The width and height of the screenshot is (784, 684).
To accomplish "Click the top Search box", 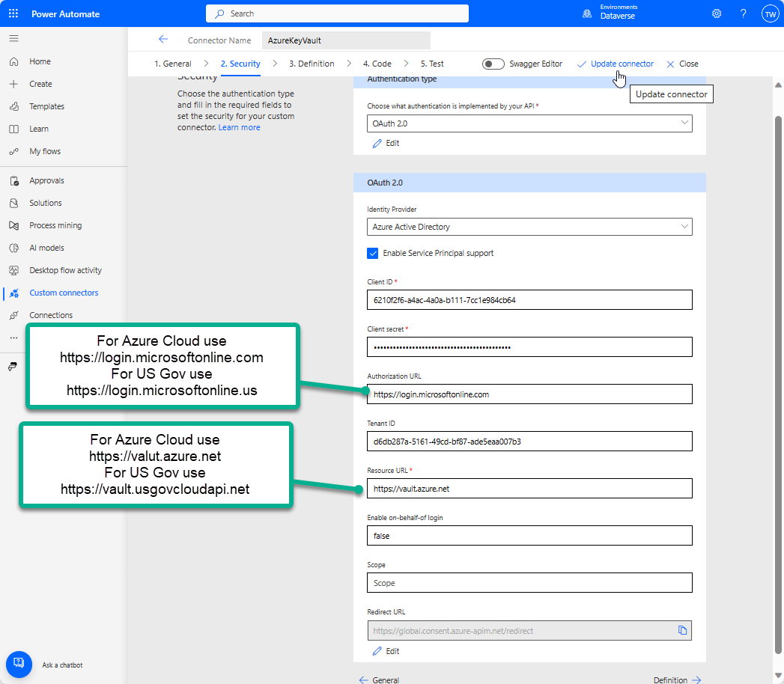I will click(337, 13).
